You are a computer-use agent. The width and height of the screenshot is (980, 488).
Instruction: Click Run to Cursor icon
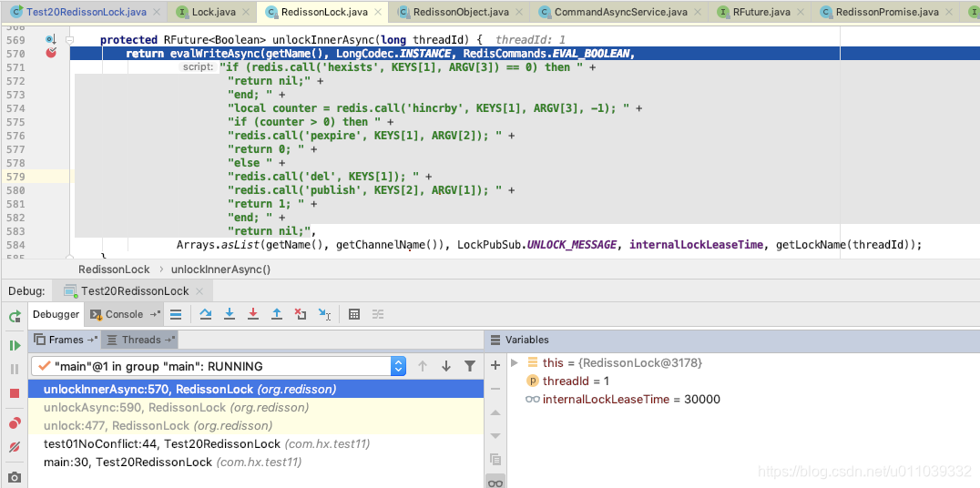pyautogui.click(x=324, y=314)
